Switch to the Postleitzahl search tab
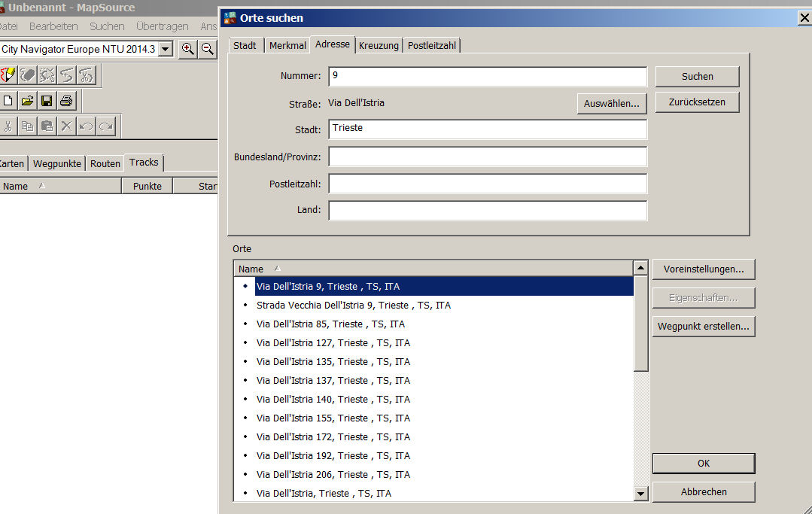Screen dimensions: 812x514 432,46
